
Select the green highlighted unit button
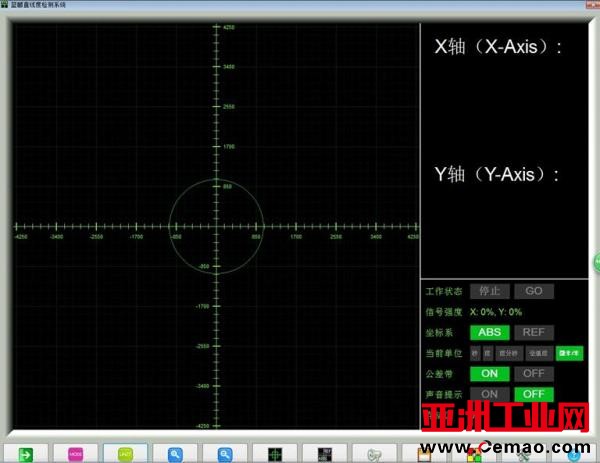[x=569, y=353]
